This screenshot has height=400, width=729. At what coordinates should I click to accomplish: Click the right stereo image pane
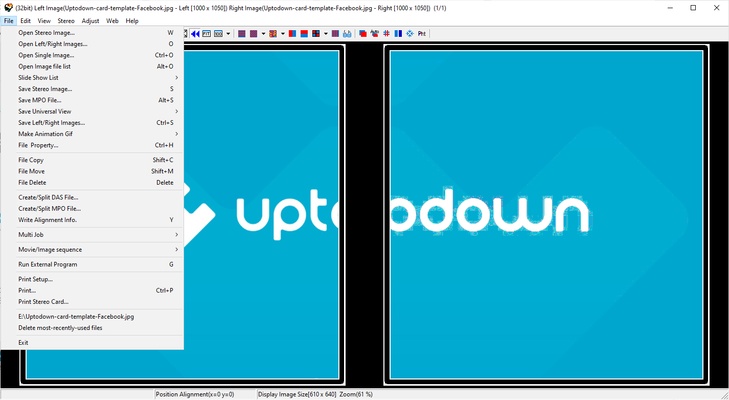(546, 215)
